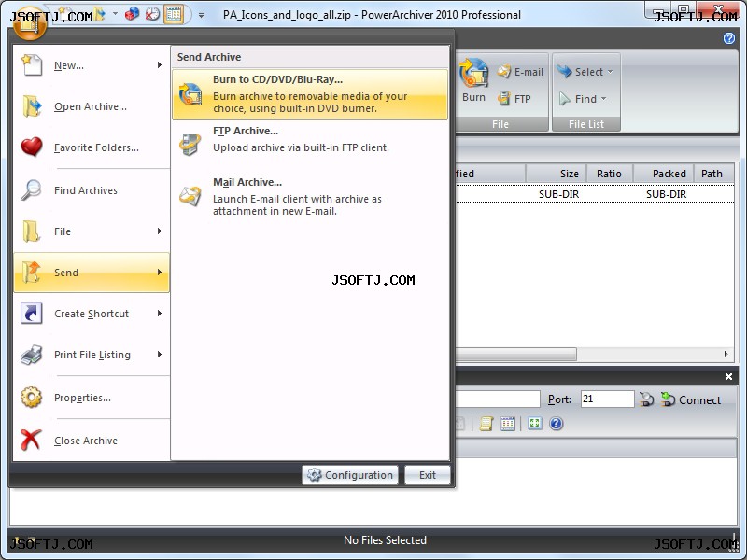Select Burn to CD/DVD/Blu-Ray... option
Viewport: 747px width, 560px height.
310,94
